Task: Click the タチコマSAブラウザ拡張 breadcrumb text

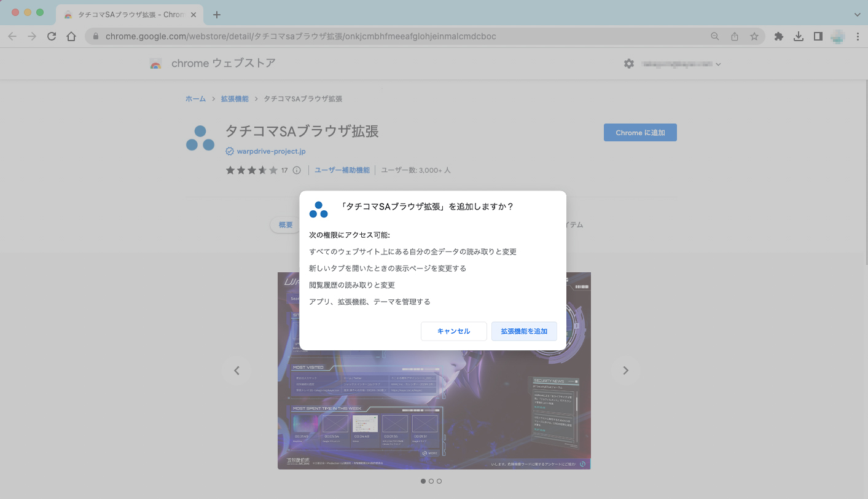Action: [303, 99]
